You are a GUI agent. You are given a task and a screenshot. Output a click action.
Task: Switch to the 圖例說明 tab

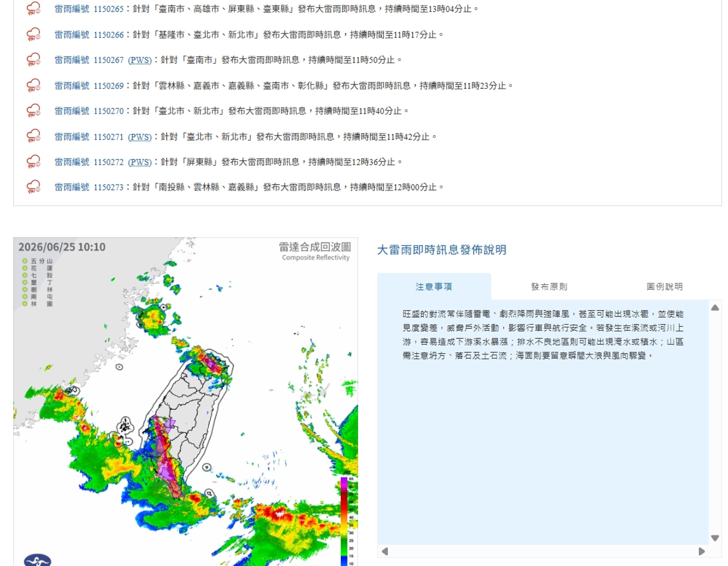(x=664, y=287)
